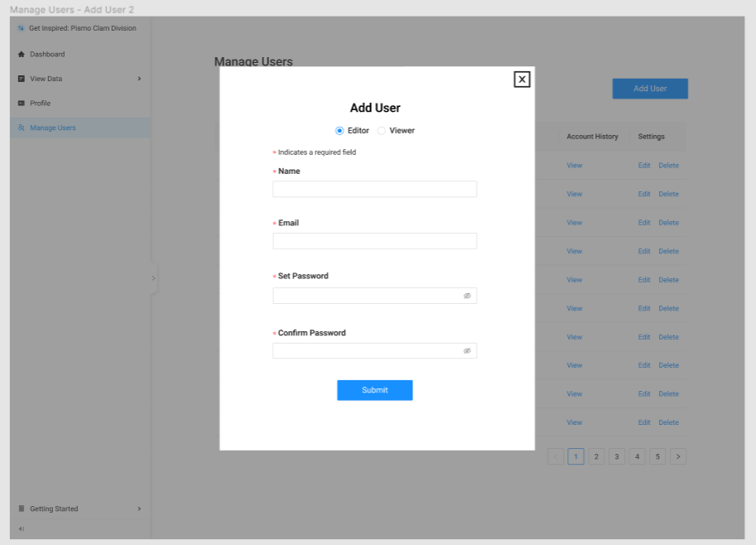
Task: Collapse the sidebar using the bottom arrow icon
Action: click(x=19, y=529)
